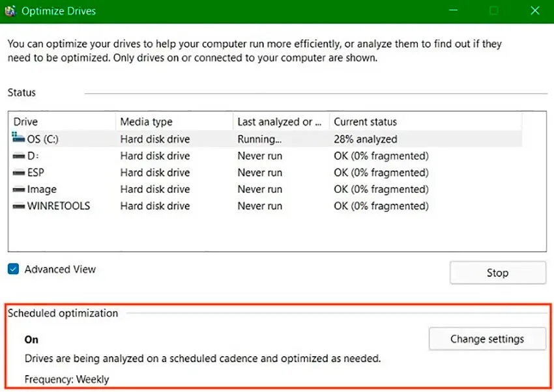Click the ESP drive icon

19,173
